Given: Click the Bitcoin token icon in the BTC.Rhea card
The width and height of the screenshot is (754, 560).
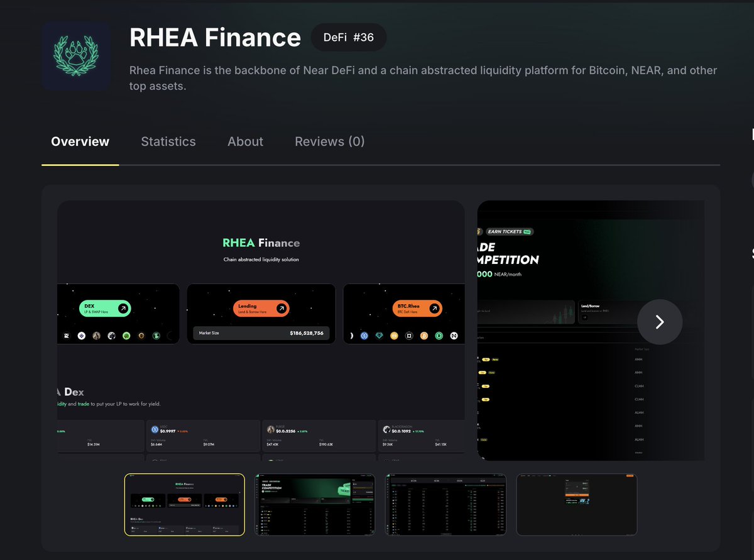Looking at the screenshot, I should [x=424, y=336].
